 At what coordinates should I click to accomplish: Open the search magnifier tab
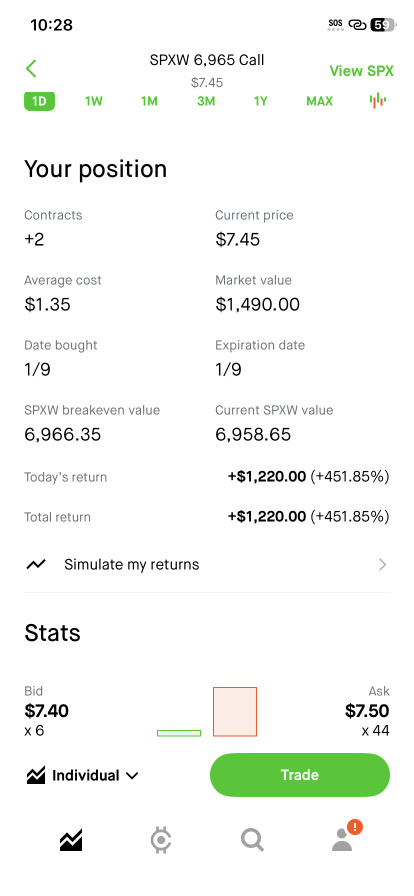pyautogui.click(x=252, y=840)
